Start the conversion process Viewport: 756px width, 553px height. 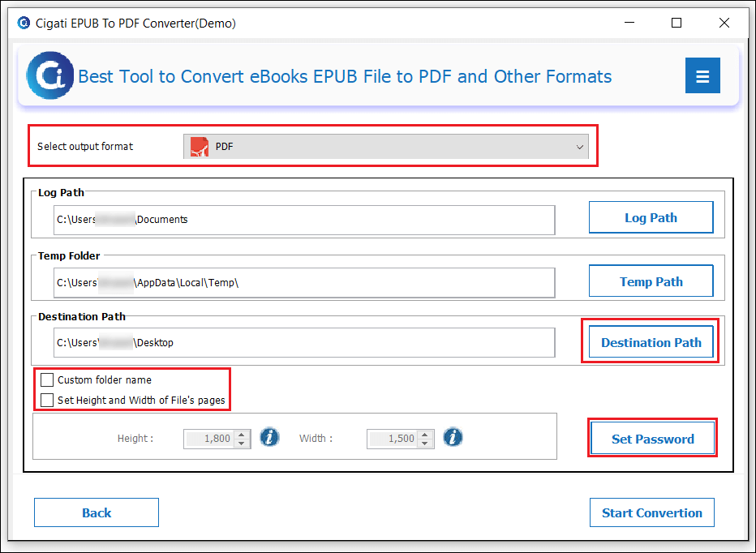click(651, 512)
